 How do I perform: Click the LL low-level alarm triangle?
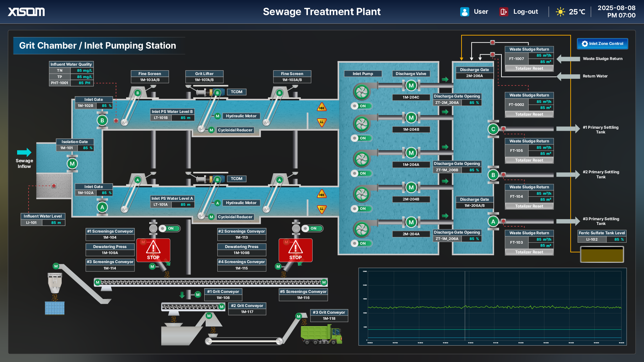click(321, 123)
